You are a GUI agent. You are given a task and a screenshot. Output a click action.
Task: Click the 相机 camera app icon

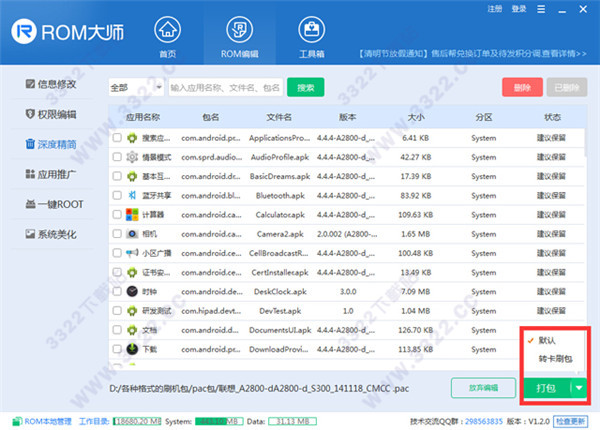click(x=131, y=233)
